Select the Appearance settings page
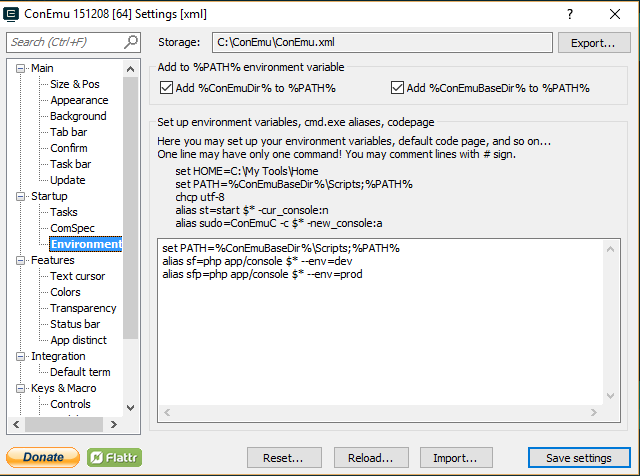 [79, 100]
